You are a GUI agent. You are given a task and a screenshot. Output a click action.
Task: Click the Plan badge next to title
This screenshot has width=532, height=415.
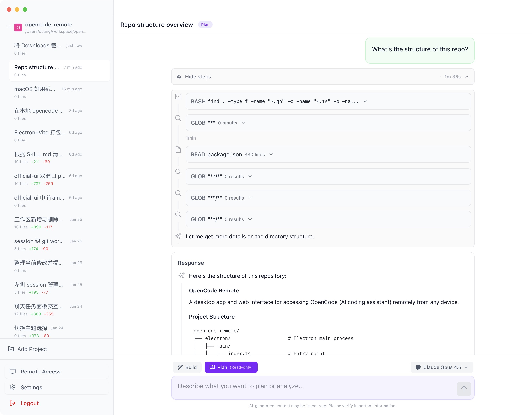click(205, 25)
